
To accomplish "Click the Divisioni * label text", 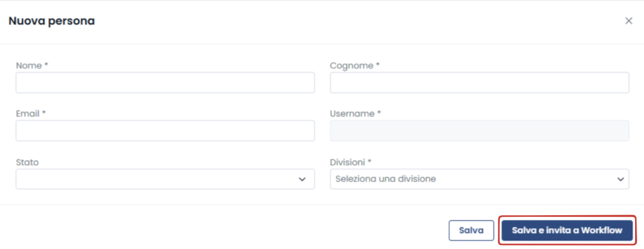I will click(351, 163).
